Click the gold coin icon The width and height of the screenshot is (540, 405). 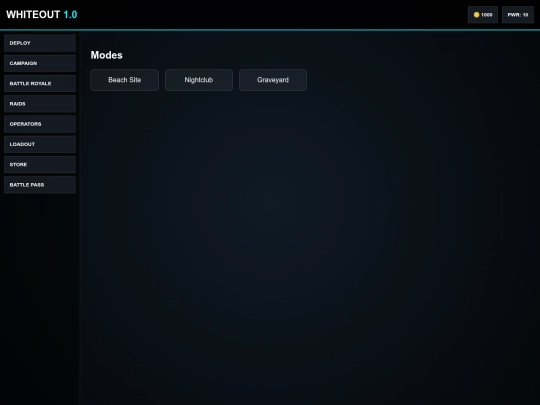pyautogui.click(x=477, y=15)
